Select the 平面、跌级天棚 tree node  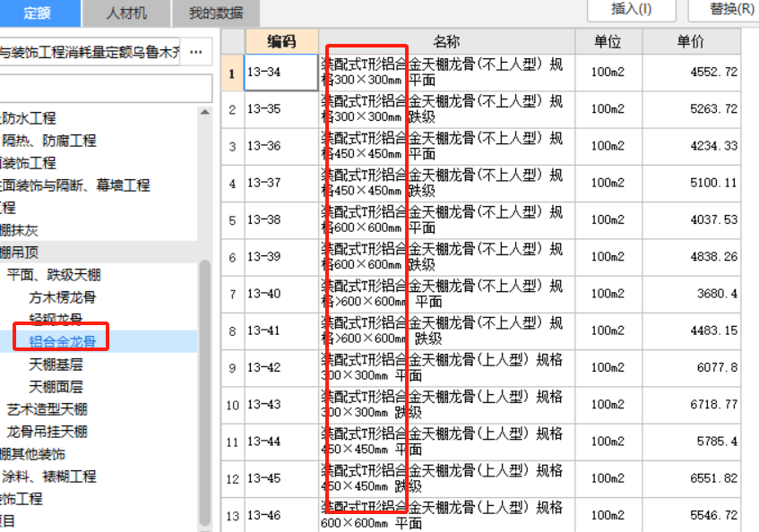54,275
